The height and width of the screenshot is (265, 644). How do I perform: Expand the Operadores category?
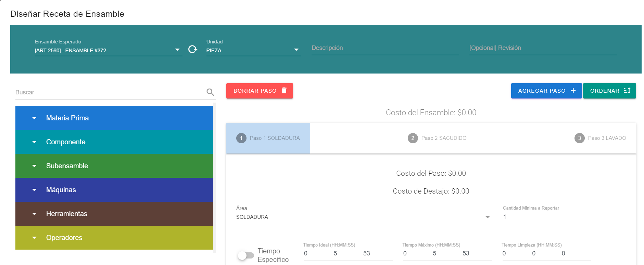34,238
